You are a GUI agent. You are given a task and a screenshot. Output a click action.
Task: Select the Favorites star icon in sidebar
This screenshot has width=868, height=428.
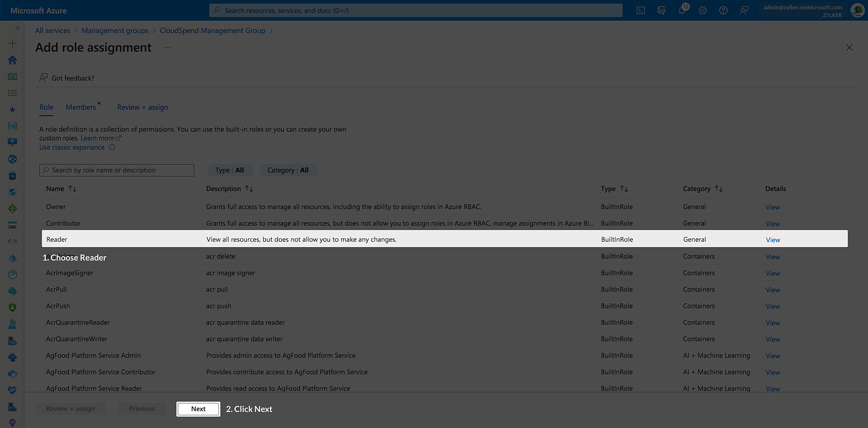[13, 109]
